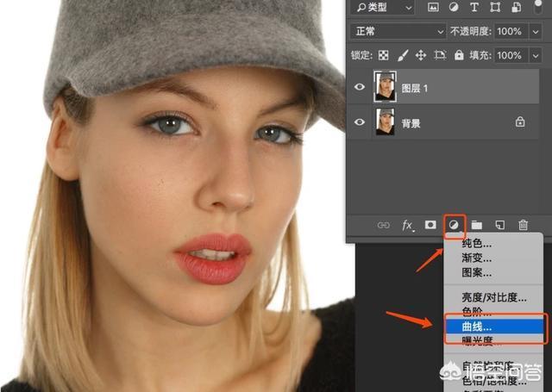Choose 亮度/对比度... menu item
552x392 pixels.
click(494, 297)
